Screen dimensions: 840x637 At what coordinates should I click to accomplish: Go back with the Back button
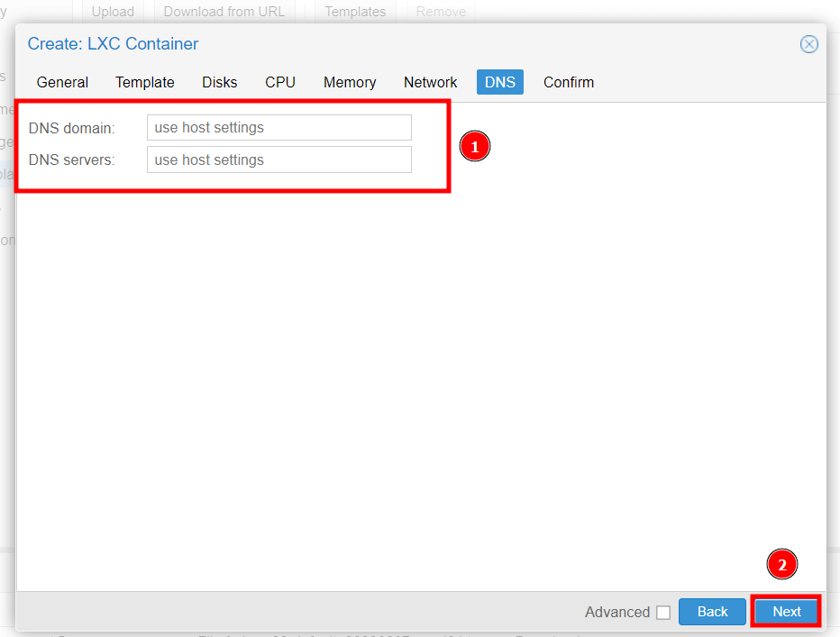711,612
